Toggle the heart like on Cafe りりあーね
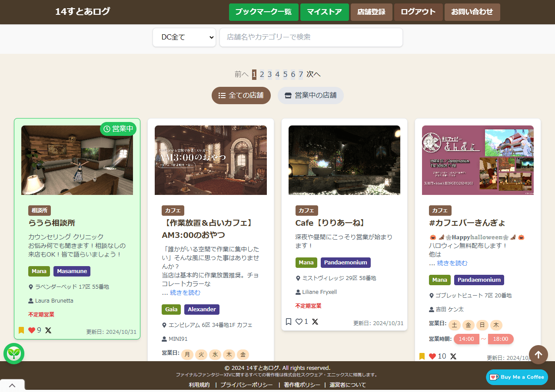The width and height of the screenshot is (555, 392). click(300, 322)
